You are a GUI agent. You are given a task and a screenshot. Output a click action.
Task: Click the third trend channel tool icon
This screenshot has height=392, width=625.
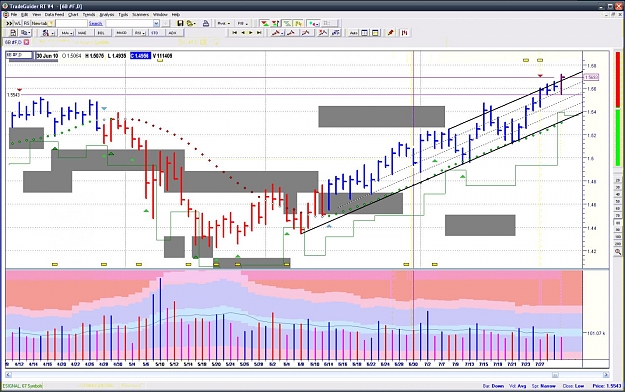pyautogui.click(x=306, y=33)
